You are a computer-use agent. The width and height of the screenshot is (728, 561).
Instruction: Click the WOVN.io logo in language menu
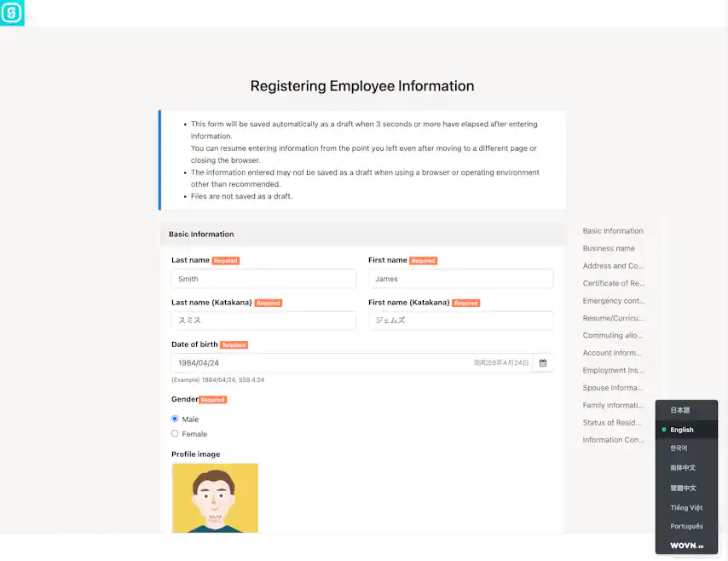point(686,545)
